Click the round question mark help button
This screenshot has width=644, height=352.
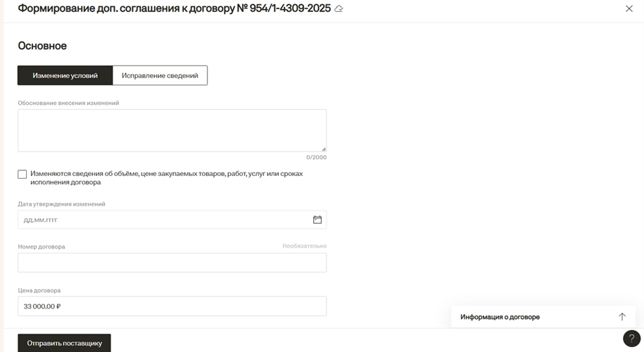point(631,339)
